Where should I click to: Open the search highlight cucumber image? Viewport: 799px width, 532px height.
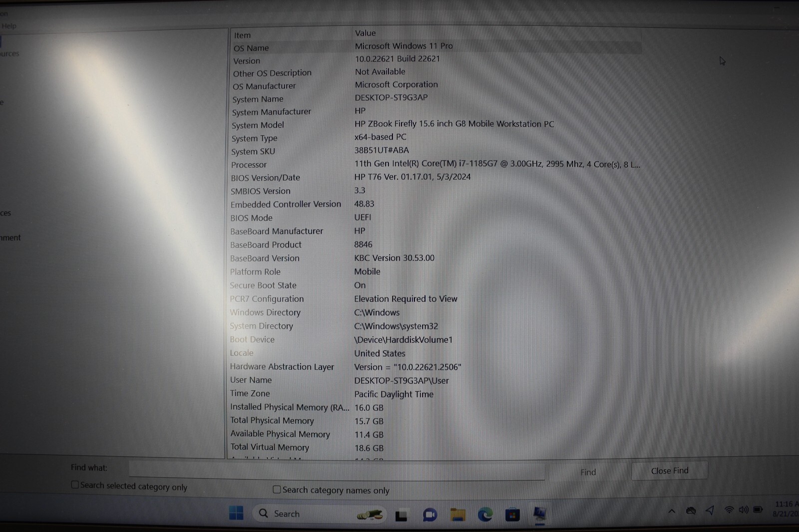370,515
